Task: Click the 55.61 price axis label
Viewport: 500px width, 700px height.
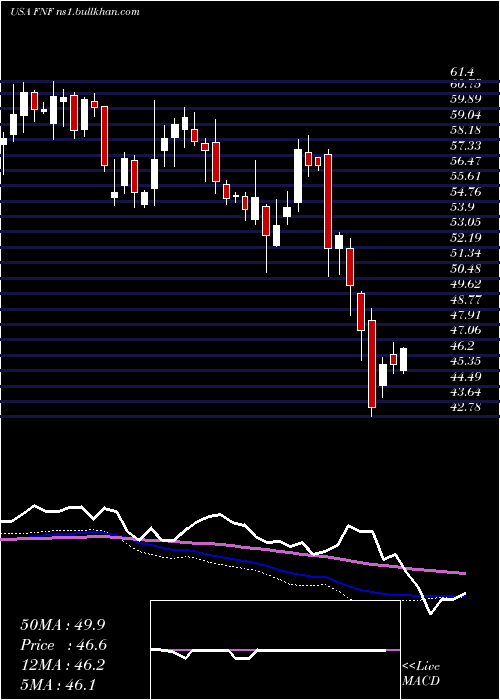Action: click(x=466, y=176)
